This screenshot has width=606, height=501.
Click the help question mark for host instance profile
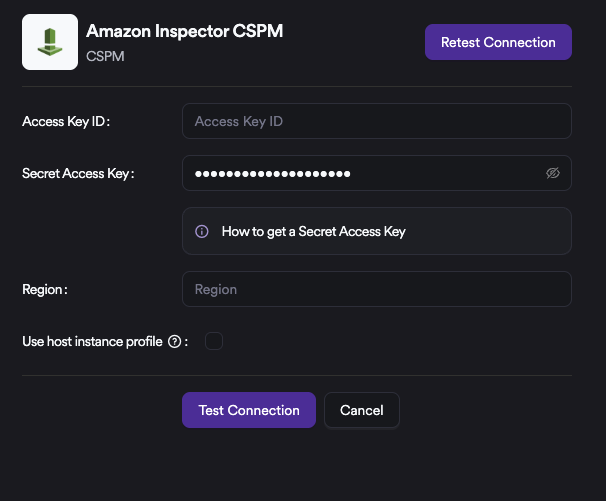174,342
